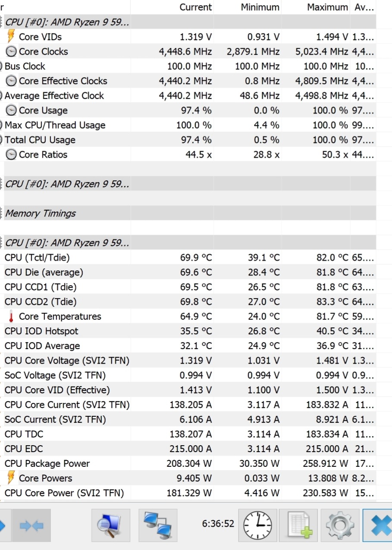Image resolution: width=392 pixels, height=550 pixels.
Task: Open sensor settings gear button
Action: coord(339,525)
